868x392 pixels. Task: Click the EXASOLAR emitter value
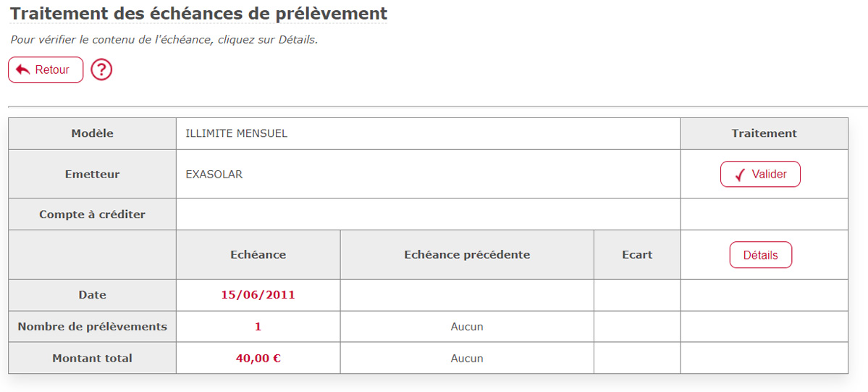(x=214, y=174)
